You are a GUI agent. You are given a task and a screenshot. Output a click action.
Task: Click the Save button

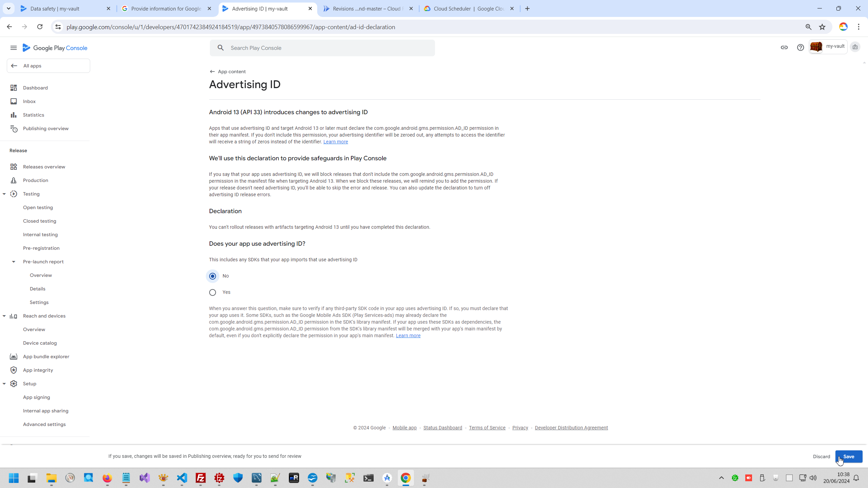coord(848,456)
